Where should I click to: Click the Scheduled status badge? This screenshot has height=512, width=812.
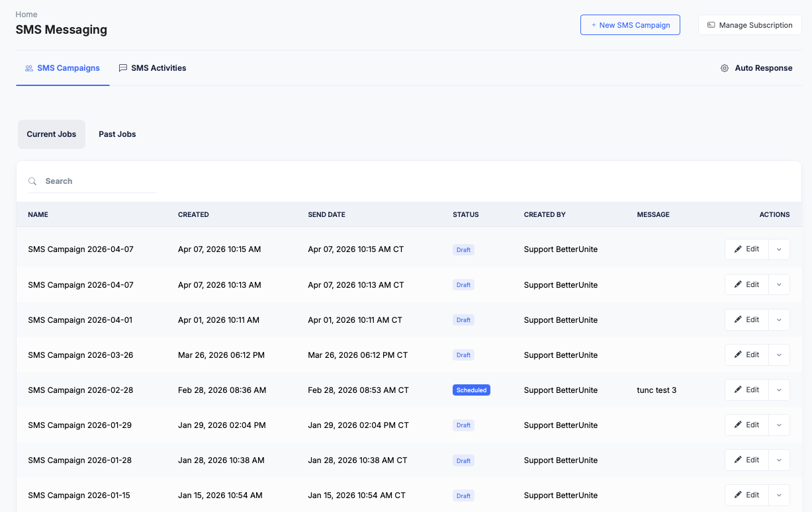(x=471, y=390)
